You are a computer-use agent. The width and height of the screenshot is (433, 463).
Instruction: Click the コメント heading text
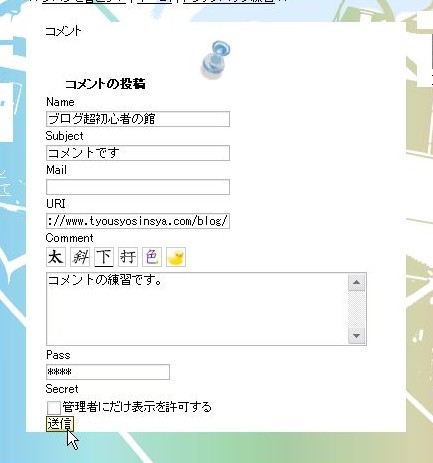(63, 31)
